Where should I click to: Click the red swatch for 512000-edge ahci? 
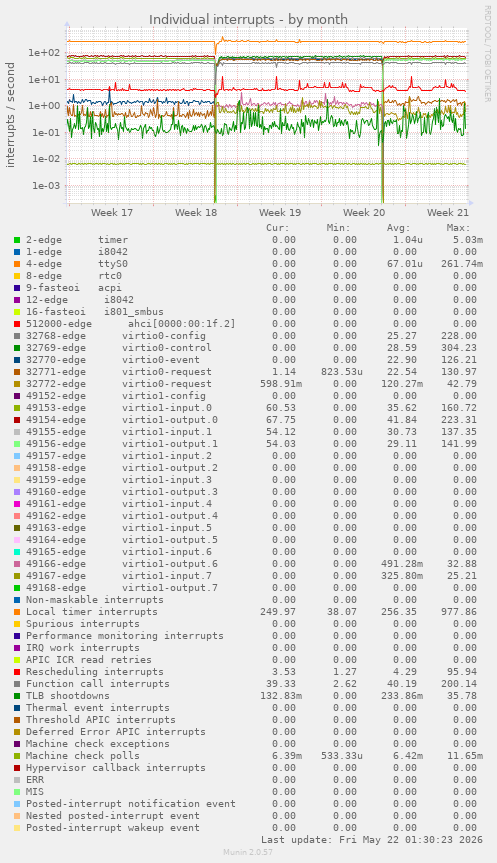[x=17, y=324]
